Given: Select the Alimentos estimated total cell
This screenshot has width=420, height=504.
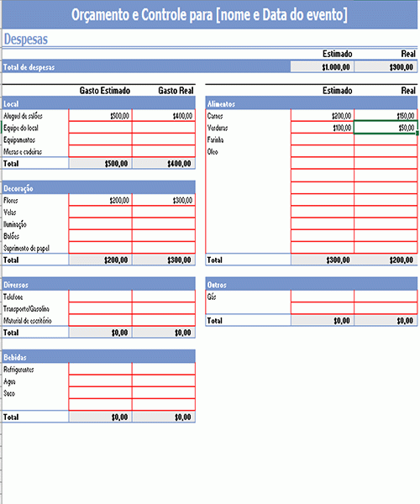Looking at the screenshot, I should point(323,260).
